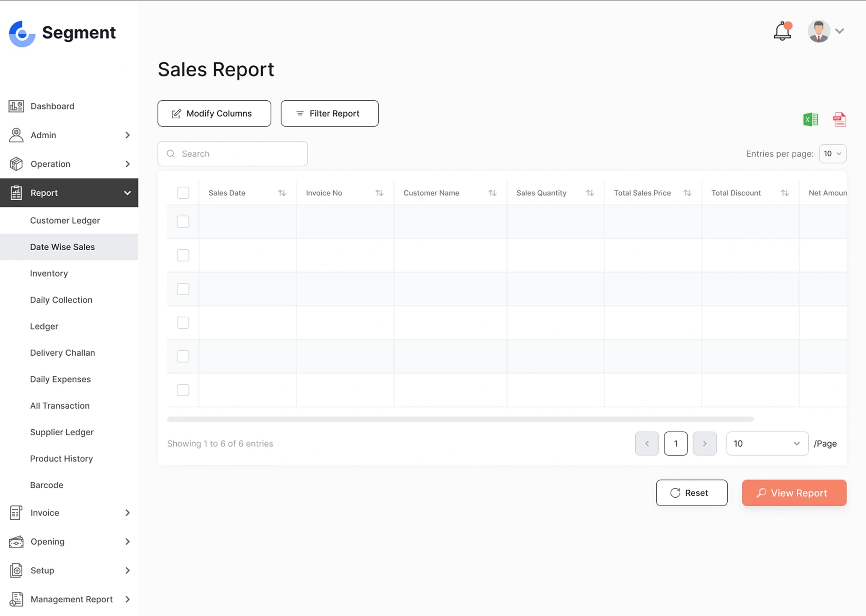Click the notification bell icon
This screenshot has width=866, height=616.
tap(782, 31)
